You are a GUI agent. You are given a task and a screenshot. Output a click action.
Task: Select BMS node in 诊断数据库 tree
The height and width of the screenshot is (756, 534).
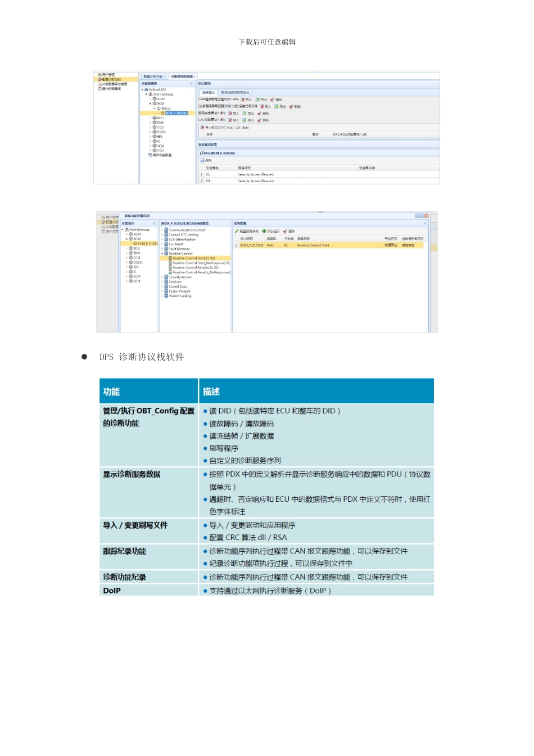pos(159,123)
